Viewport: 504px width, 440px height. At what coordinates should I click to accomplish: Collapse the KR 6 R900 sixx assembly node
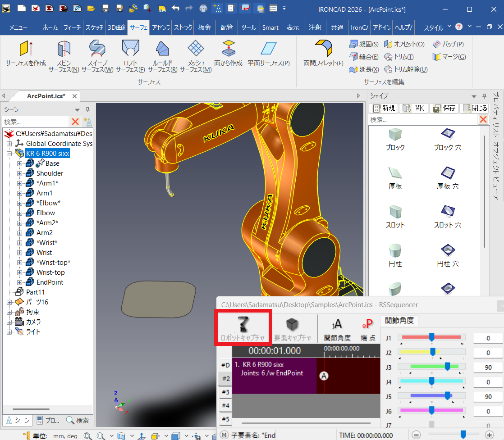(x=9, y=154)
